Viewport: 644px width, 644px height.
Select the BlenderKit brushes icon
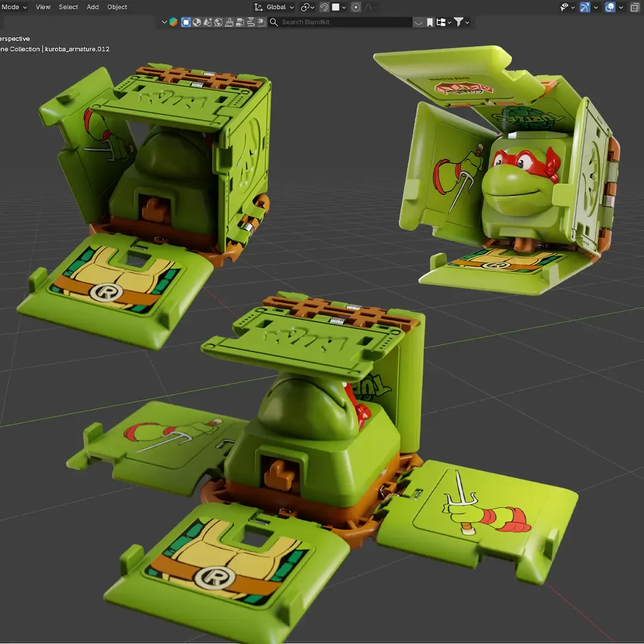(x=229, y=22)
